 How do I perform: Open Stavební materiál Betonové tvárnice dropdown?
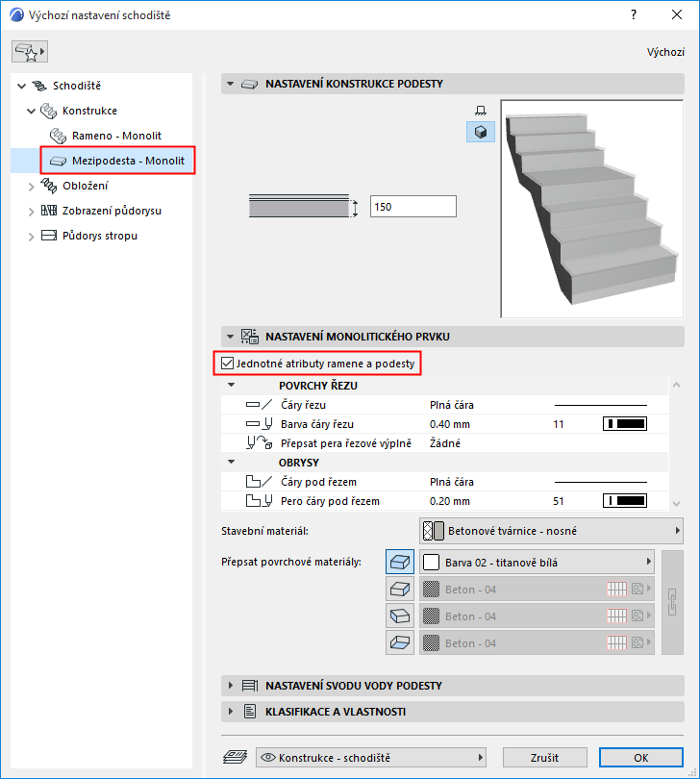click(x=551, y=531)
